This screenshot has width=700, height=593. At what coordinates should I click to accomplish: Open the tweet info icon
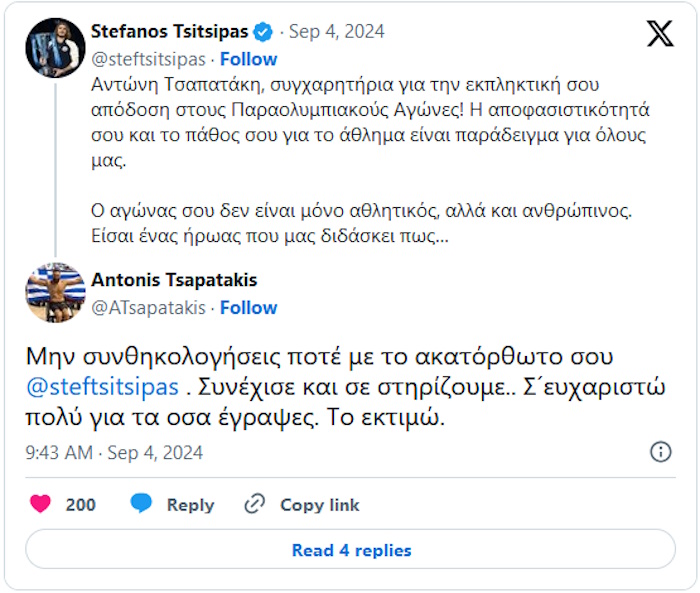coord(660,452)
